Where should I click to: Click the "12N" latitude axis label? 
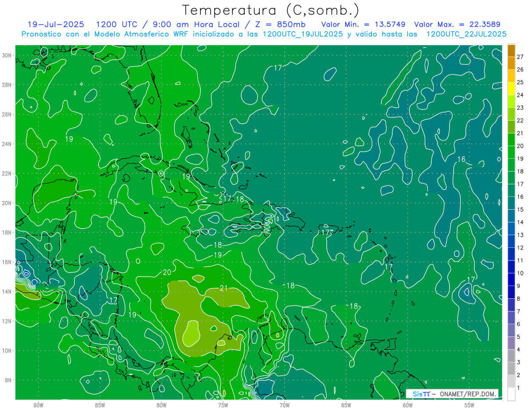7,321
